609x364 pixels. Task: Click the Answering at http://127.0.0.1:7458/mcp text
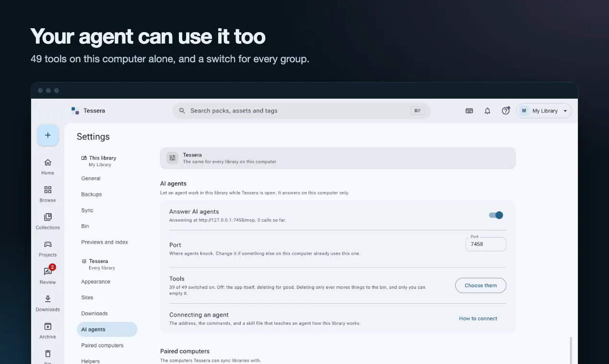[x=228, y=220]
